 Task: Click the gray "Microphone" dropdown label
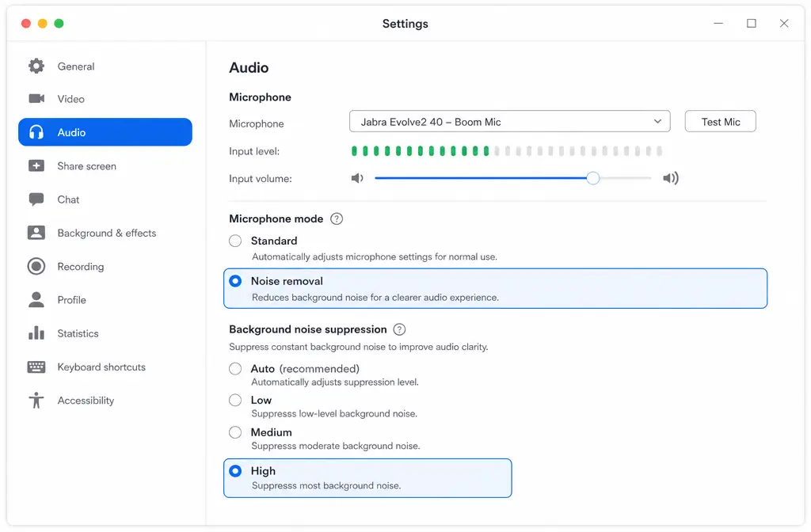257,123
